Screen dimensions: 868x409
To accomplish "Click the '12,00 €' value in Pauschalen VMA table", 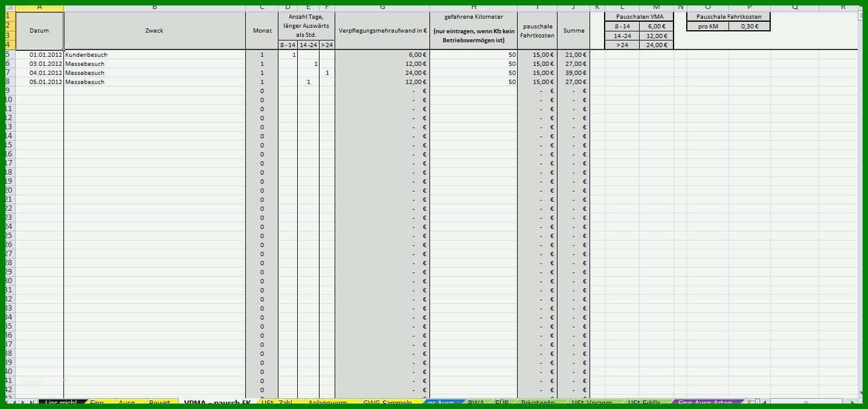I will pyautogui.click(x=656, y=36).
